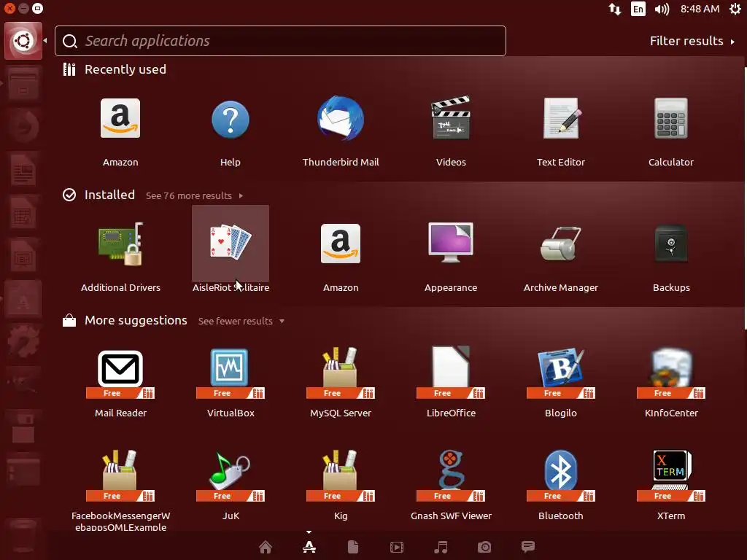Select MySQL Server suggestion
Viewport: 747px width, 560px height.
(x=341, y=374)
